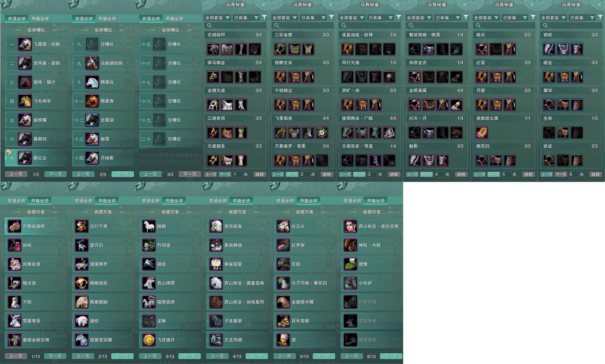Select 紫微金阙交椅 row
Viewport: 605px width, 364px height.
coord(36,340)
